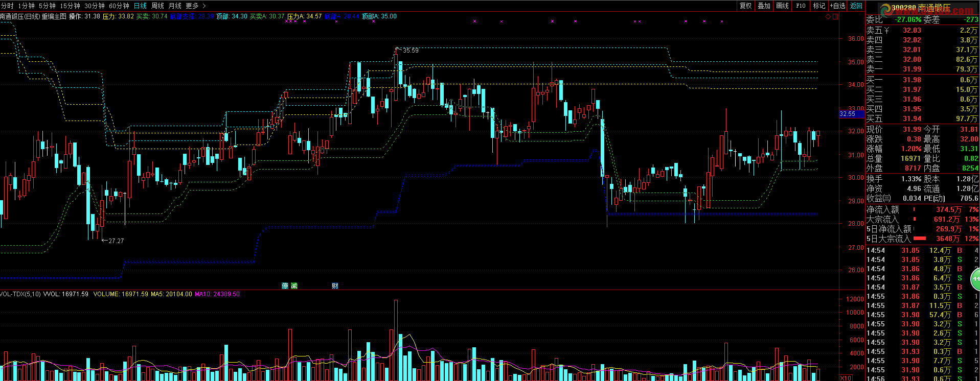
Task: Click the 14:54 31.85 12.4万 trade row
Action: (922, 250)
